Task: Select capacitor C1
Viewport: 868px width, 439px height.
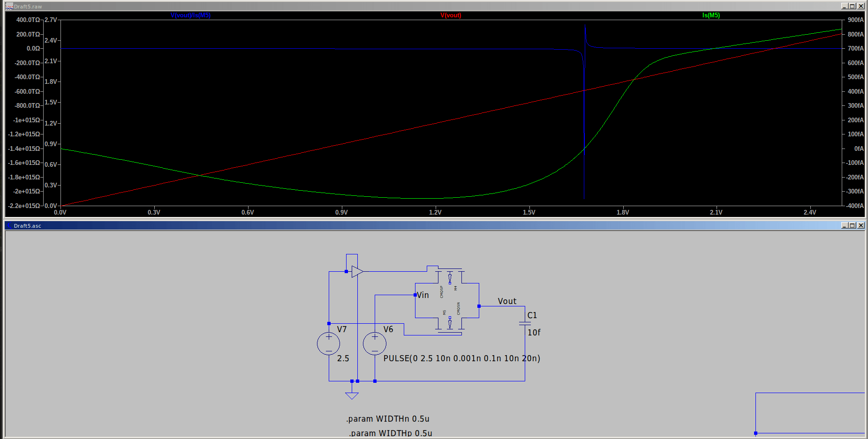Action: pos(525,323)
